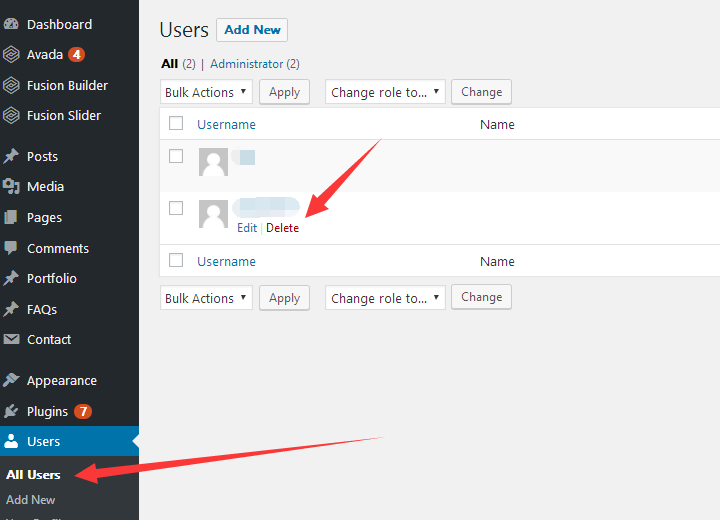Open the bottom Bulk Actions dropdown

click(206, 298)
